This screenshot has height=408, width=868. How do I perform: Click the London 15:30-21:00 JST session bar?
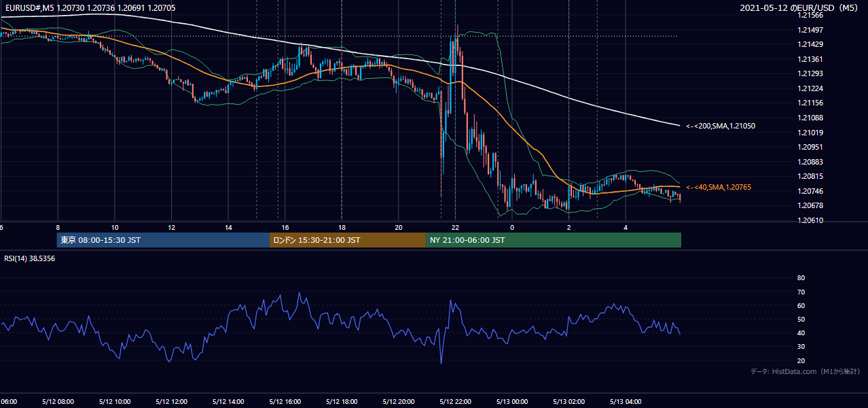pos(348,240)
